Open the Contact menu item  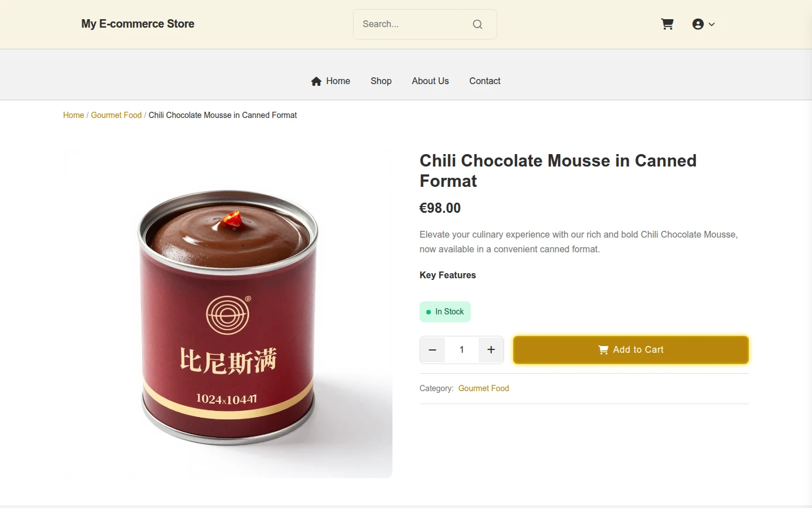[485, 81]
